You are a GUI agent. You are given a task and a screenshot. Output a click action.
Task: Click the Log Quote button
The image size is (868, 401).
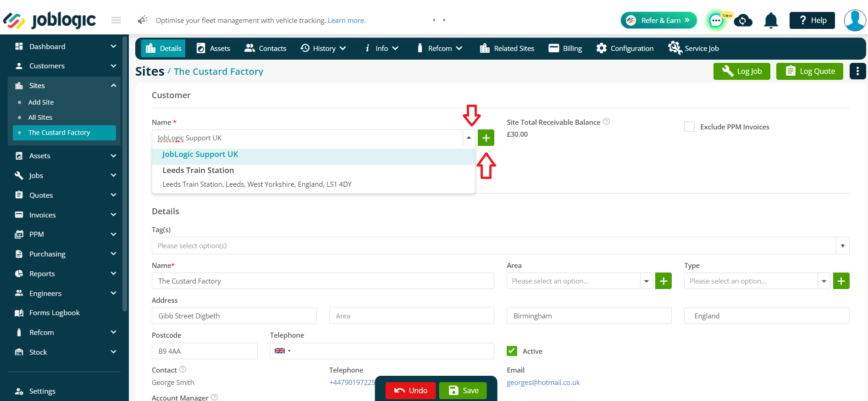pyautogui.click(x=809, y=71)
